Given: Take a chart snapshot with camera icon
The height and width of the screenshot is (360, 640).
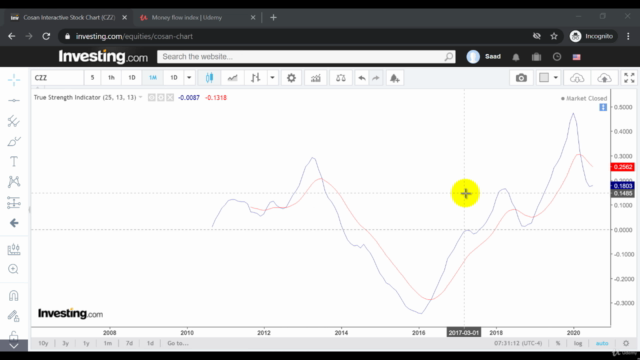Looking at the screenshot, I should [521, 78].
